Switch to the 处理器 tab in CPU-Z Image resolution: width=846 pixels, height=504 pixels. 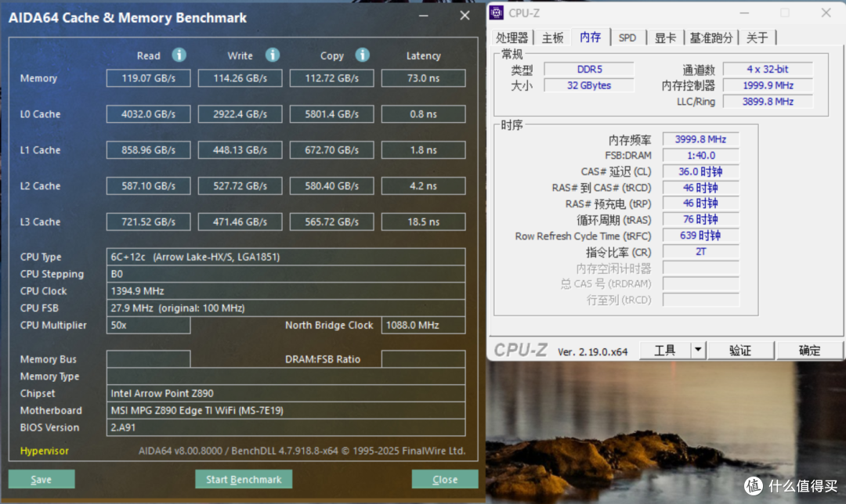[512, 38]
